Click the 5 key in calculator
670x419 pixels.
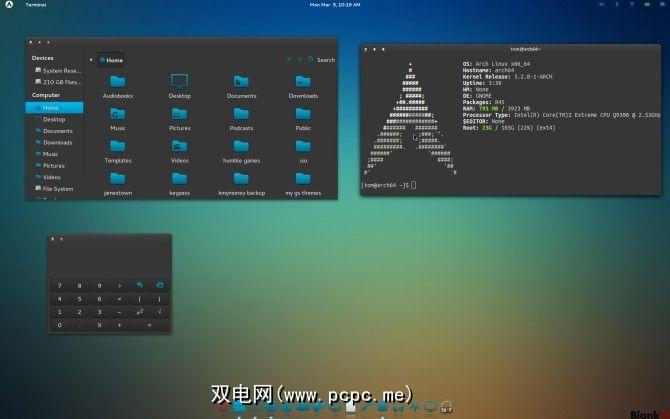[79, 299]
